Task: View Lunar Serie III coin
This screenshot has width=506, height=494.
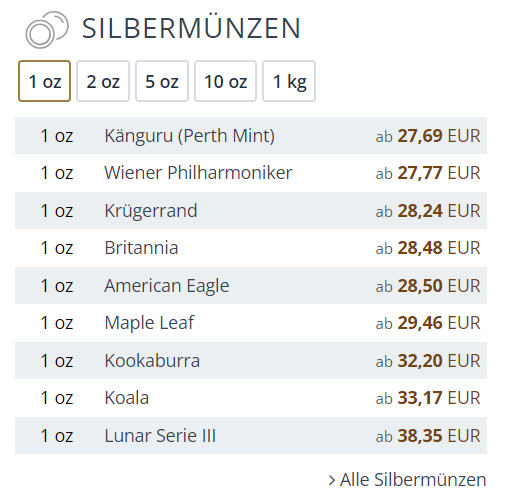Action: pos(251,436)
